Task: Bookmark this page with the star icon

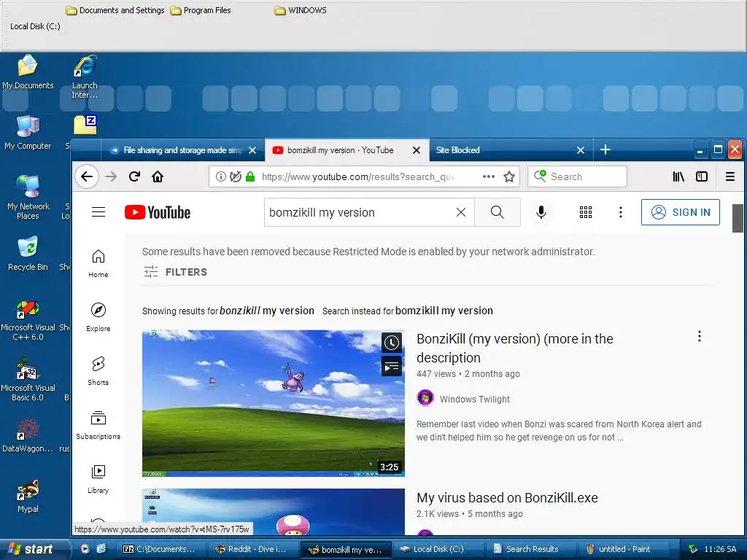Action: point(509,176)
